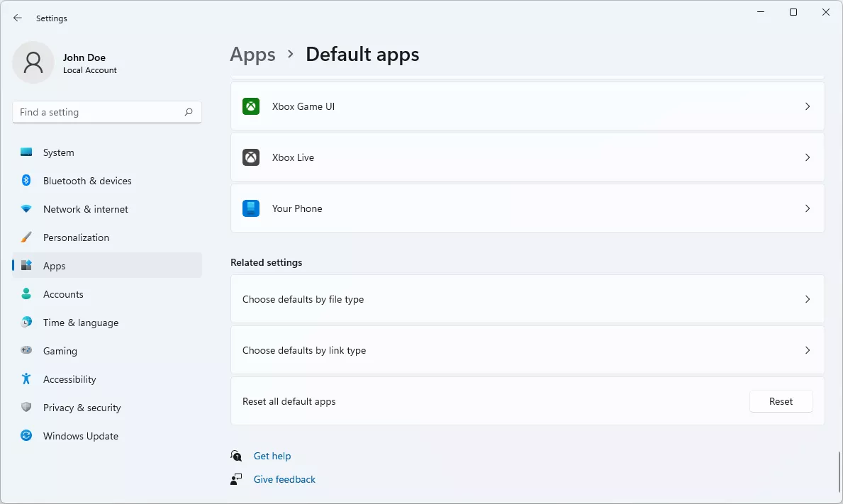Click the Privacy shield icon
The width and height of the screenshot is (843, 504).
[x=26, y=407]
